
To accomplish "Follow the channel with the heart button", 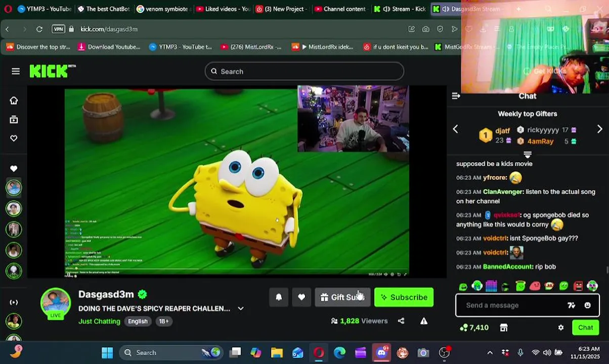I will coord(301,297).
